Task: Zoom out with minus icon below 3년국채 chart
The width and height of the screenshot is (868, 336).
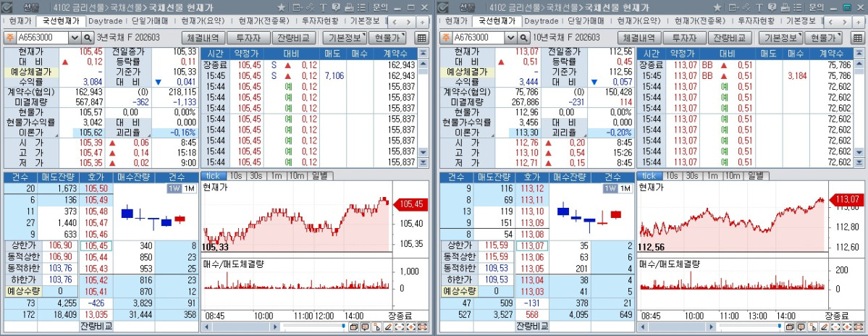Action: coord(399,327)
